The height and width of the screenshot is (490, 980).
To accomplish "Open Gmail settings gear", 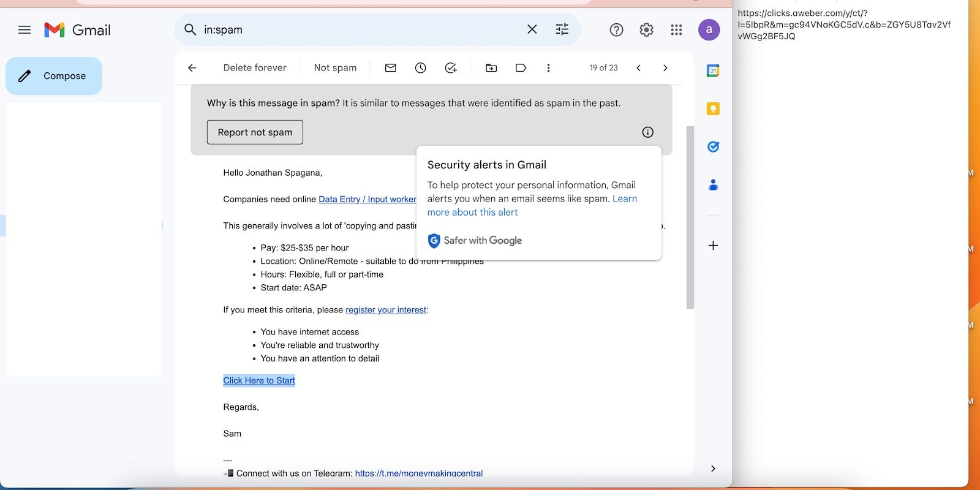I will pos(646,29).
